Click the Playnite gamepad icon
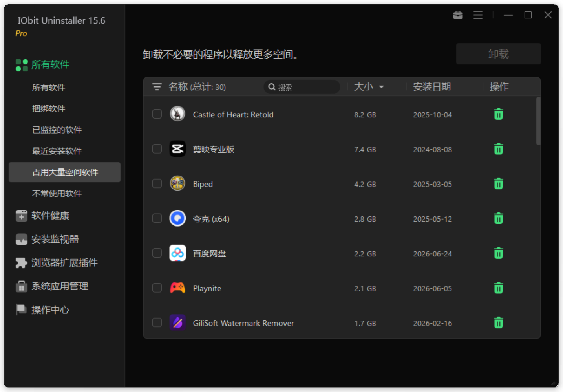Screen dimensions: 563x392 tap(177, 288)
